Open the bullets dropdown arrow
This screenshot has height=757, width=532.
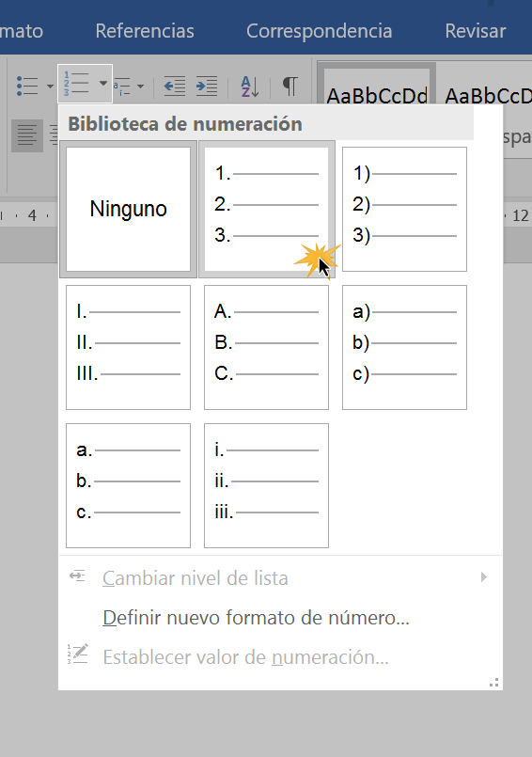(50, 87)
